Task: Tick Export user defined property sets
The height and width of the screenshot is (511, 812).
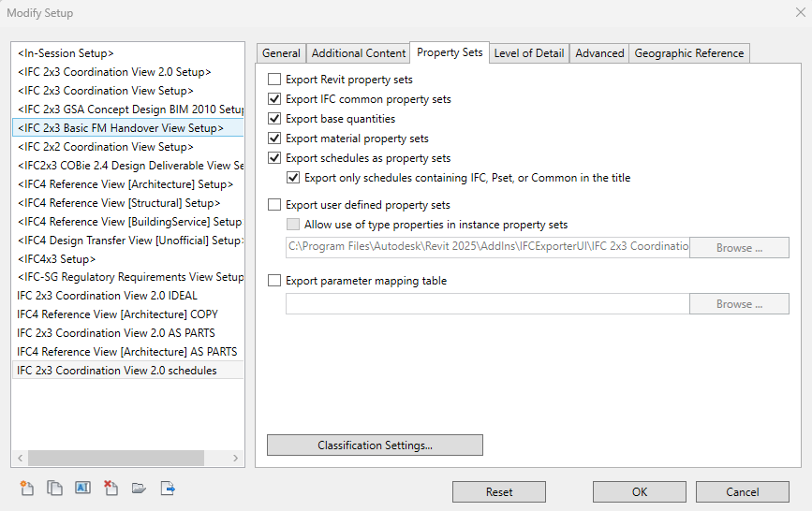Action: click(274, 205)
